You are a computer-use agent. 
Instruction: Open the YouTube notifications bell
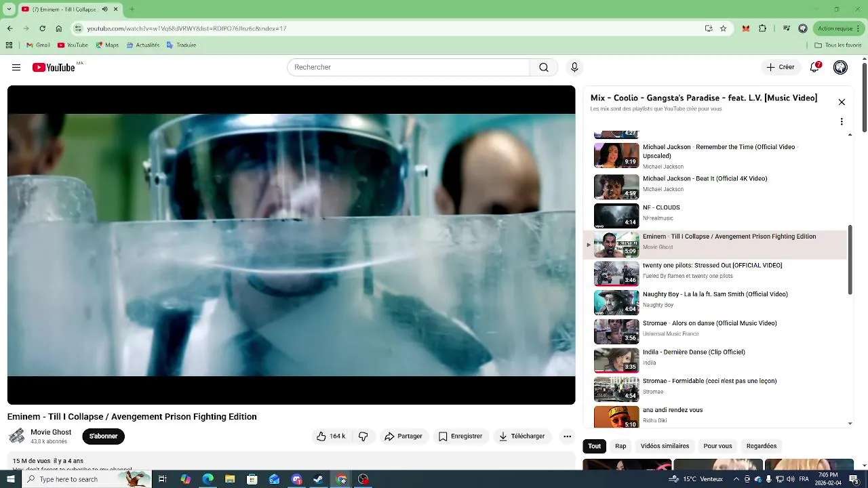[815, 67]
